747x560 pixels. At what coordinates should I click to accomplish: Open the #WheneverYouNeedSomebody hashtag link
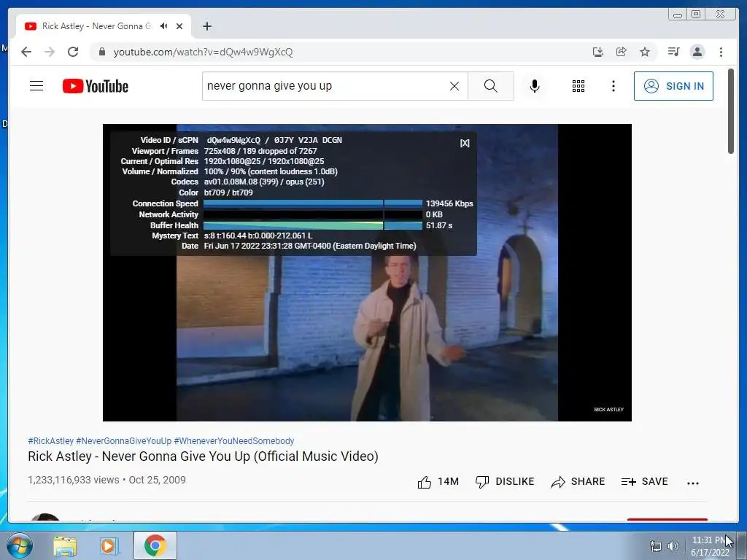point(234,441)
